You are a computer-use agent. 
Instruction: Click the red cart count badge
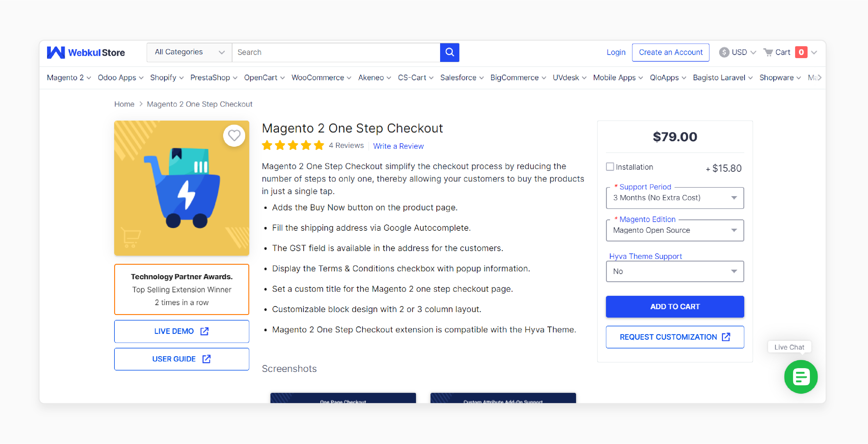point(801,52)
